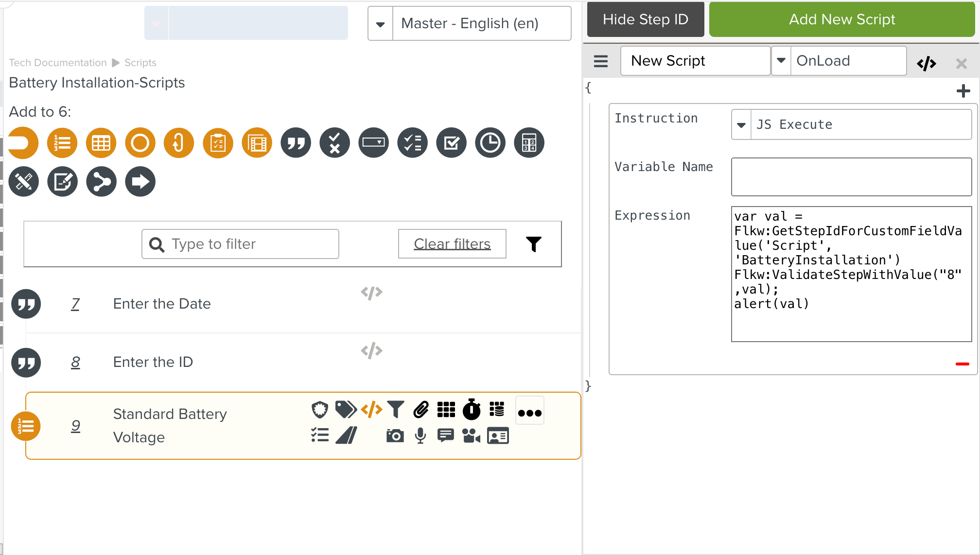Open the script editor icon next to Enter the Date
Viewport: 980px width, 555px height.
371,292
